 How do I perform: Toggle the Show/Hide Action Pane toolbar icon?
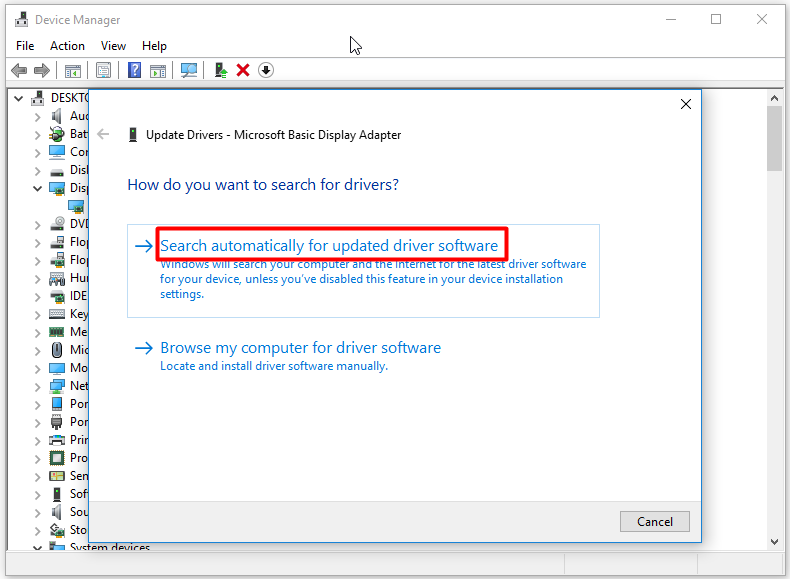pos(158,71)
